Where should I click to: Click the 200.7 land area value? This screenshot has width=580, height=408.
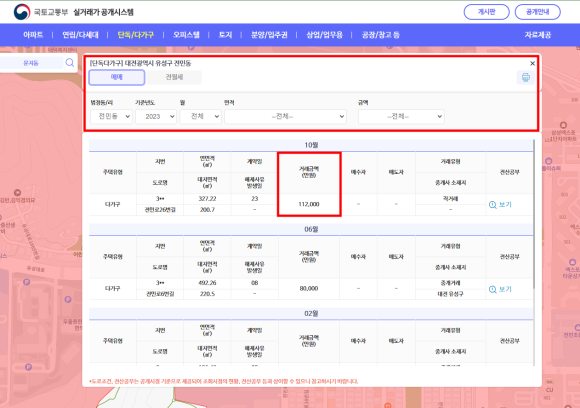(207, 210)
